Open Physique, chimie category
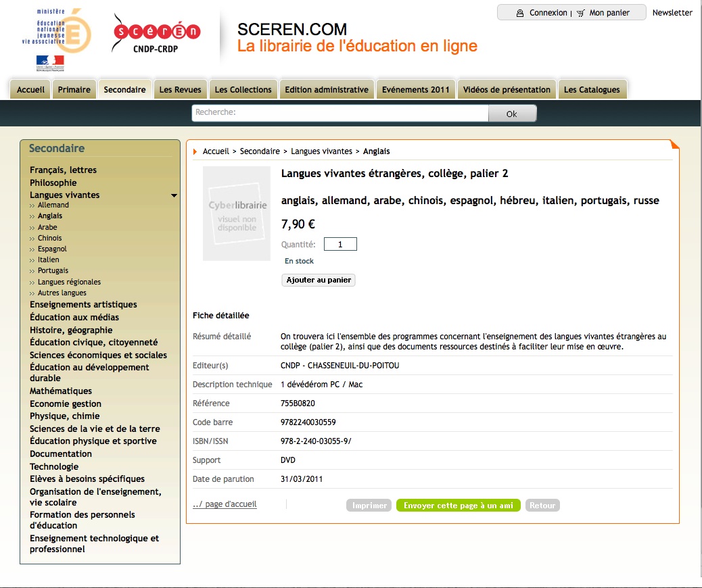 click(x=65, y=416)
